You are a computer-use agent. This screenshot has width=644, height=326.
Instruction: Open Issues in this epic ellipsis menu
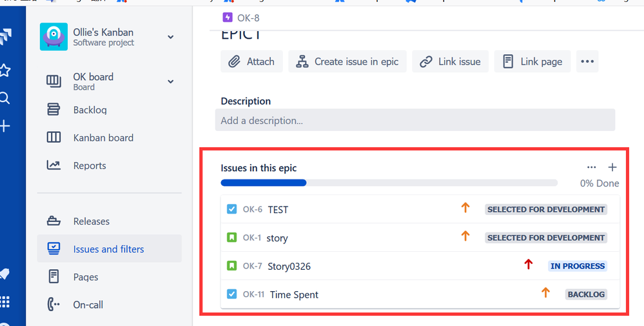[591, 167]
